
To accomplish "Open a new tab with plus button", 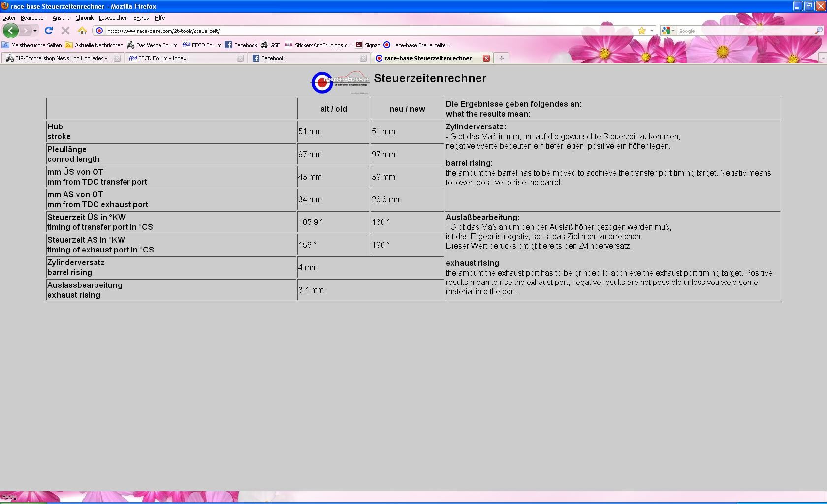I will [501, 58].
